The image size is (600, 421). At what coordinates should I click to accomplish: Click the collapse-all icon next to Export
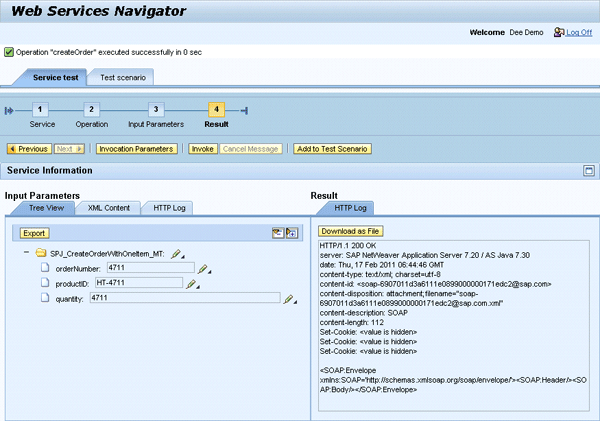(x=278, y=233)
